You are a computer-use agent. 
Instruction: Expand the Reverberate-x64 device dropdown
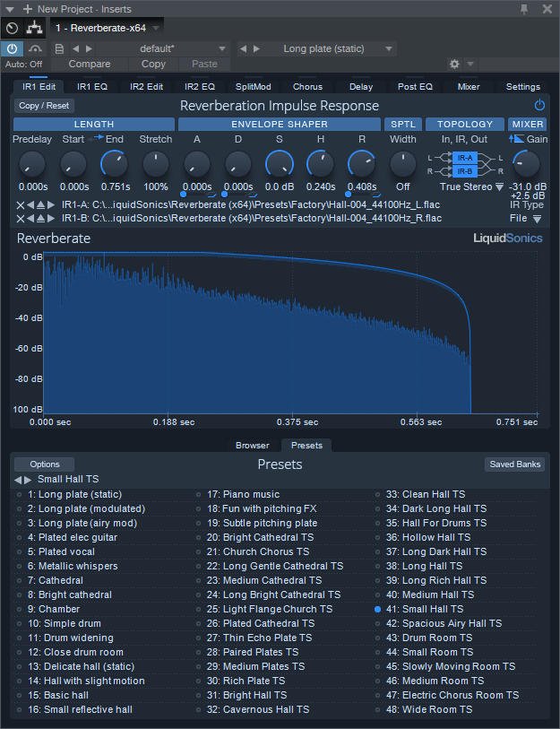click(156, 28)
